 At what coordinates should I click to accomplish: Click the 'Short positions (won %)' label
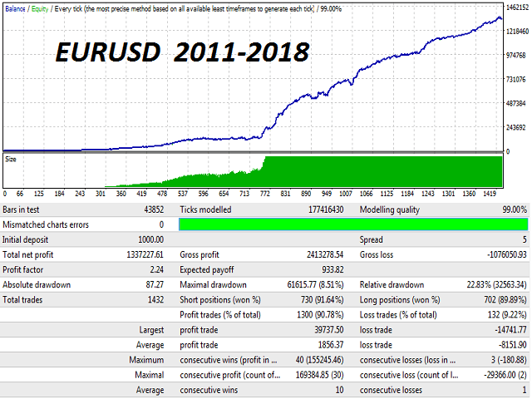coord(220,300)
